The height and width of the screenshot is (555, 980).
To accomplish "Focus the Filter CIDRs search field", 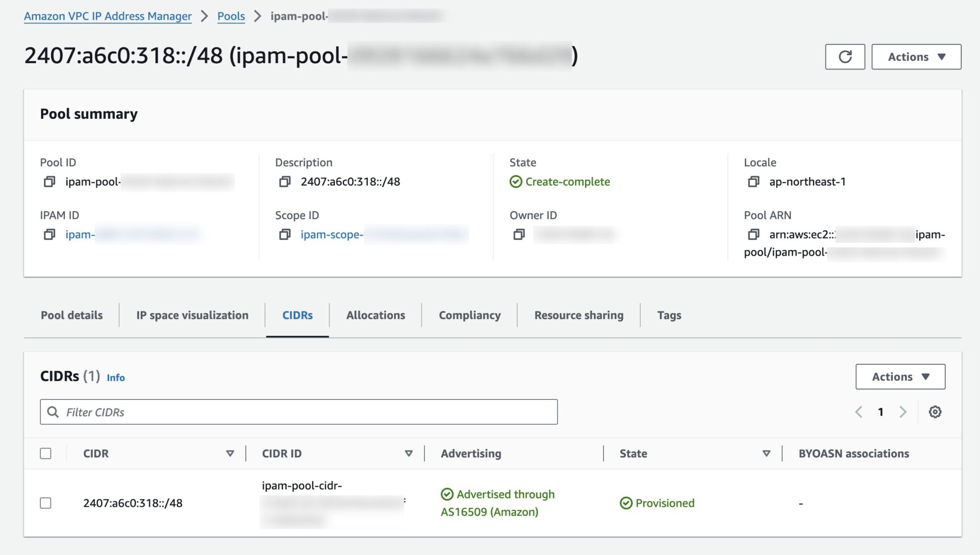I will (x=306, y=412).
